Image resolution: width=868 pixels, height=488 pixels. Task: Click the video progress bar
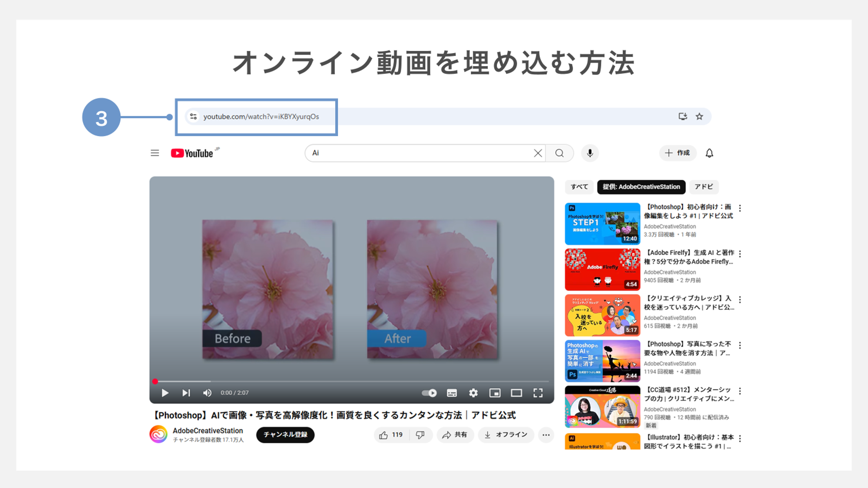[x=352, y=381]
